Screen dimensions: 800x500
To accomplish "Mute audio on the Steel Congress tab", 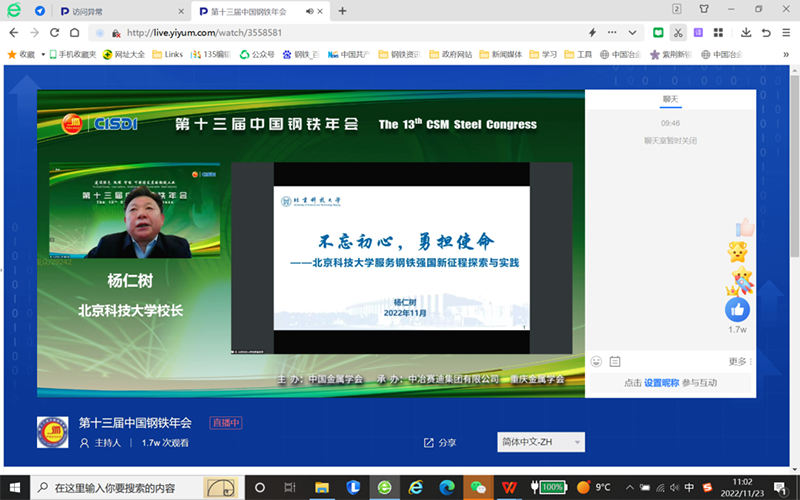I will 309,11.
